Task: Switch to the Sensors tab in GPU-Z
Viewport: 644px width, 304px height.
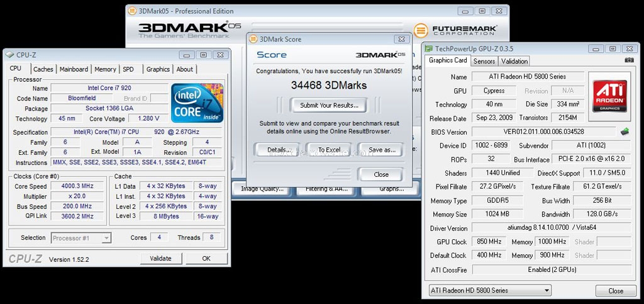Action: click(484, 61)
